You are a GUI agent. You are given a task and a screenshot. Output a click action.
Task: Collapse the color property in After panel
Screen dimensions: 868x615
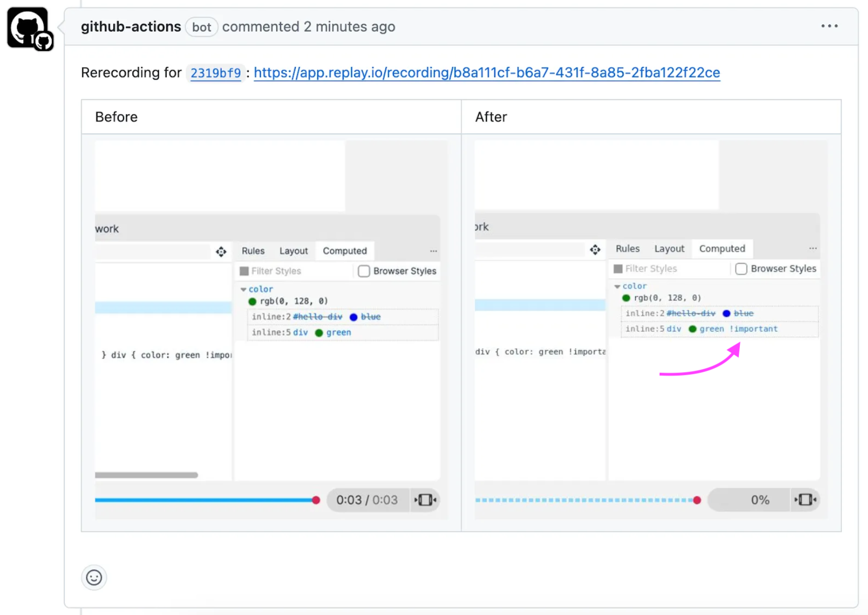617,286
